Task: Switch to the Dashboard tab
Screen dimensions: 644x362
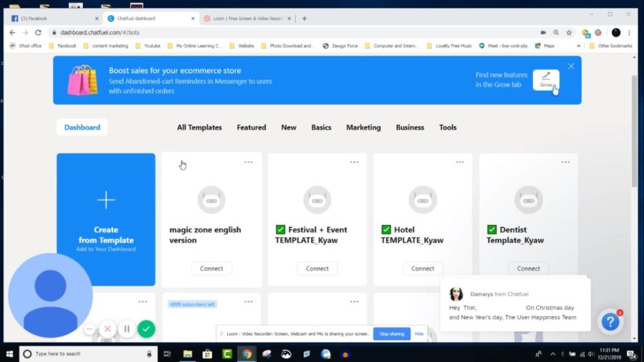Action: pyautogui.click(x=82, y=127)
